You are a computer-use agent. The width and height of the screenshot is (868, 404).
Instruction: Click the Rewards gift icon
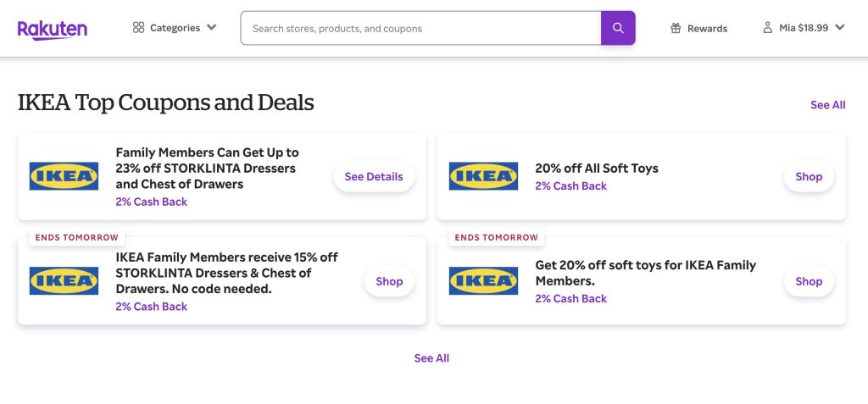click(x=676, y=28)
